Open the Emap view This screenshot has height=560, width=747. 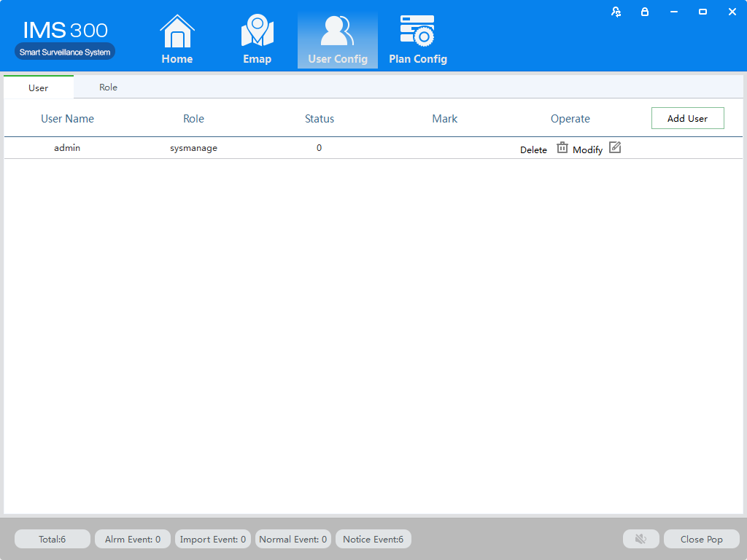pos(257,41)
